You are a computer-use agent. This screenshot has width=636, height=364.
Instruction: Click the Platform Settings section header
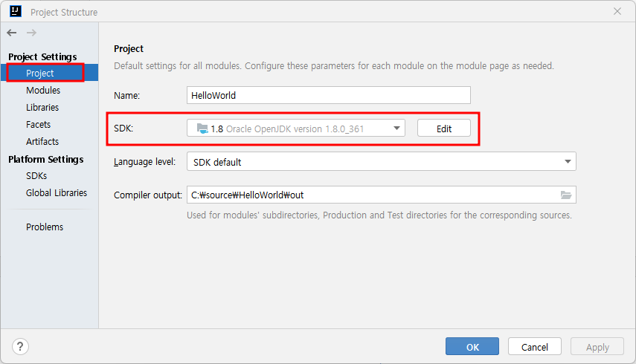coord(46,159)
